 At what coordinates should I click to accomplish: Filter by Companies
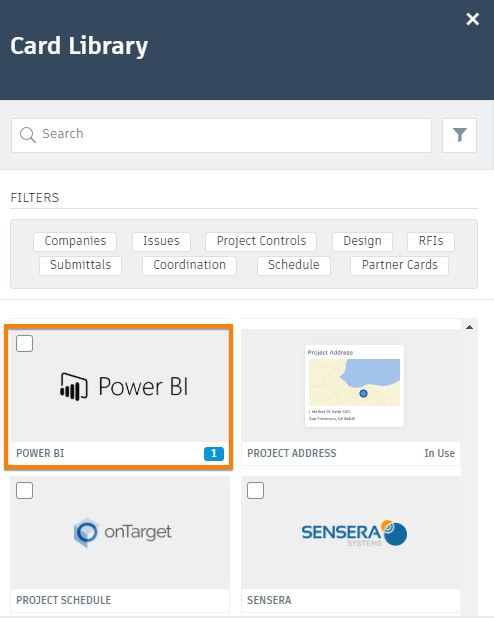pos(75,241)
